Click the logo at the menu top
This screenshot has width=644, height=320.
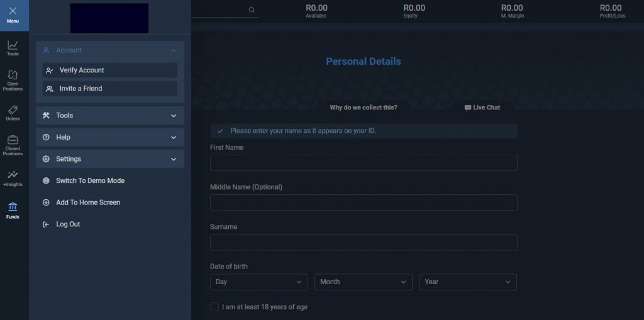point(109,18)
